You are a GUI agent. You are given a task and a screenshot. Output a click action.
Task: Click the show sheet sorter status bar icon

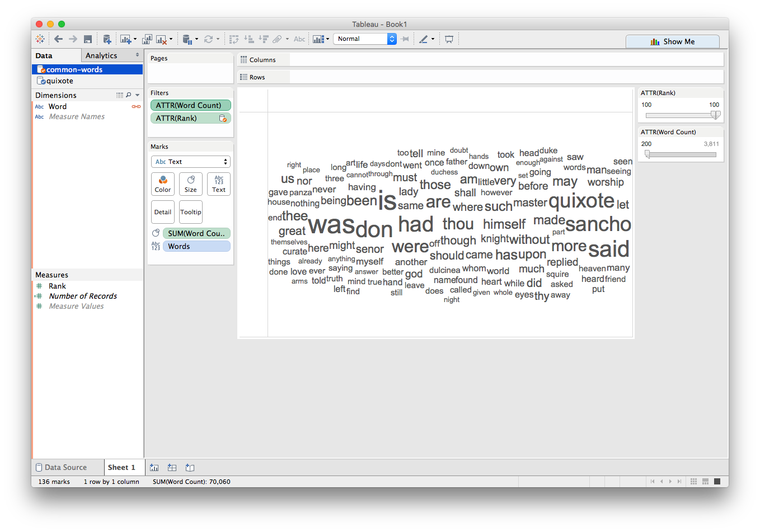pos(694,482)
